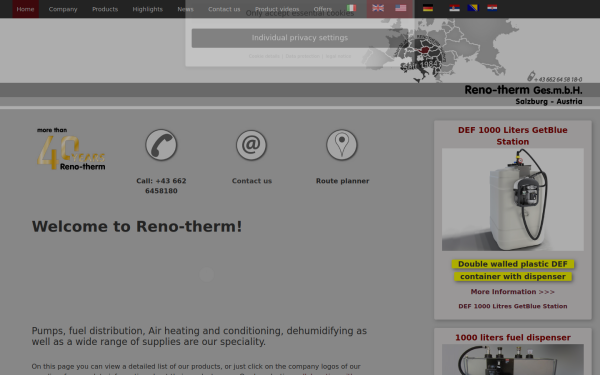
Task: Click the map pin route icon
Action: (342, 145)
